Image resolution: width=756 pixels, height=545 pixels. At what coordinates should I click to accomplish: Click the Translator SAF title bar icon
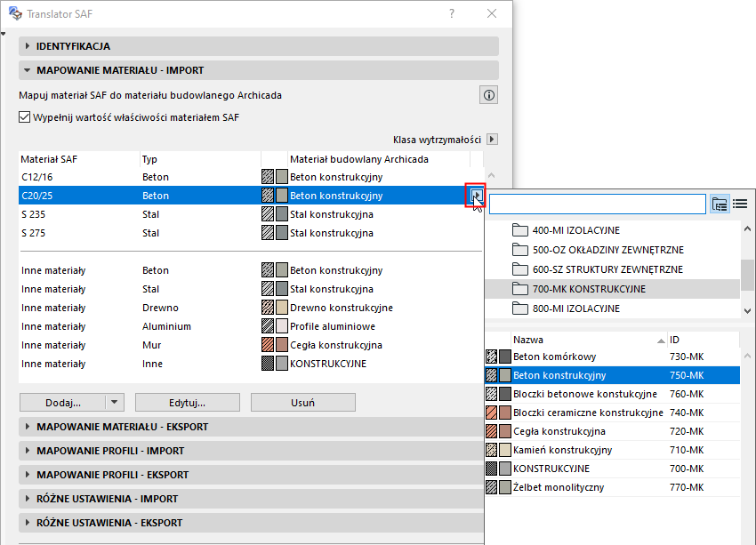tap(15, 13)
